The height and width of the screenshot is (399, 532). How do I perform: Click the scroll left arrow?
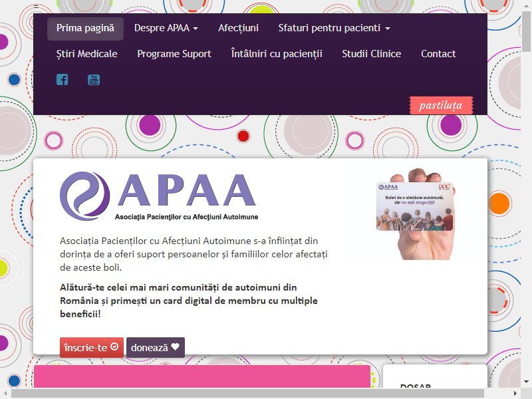[5, 394]
